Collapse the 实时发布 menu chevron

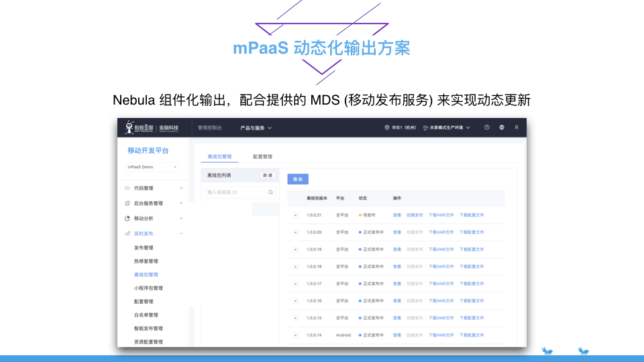181,234
